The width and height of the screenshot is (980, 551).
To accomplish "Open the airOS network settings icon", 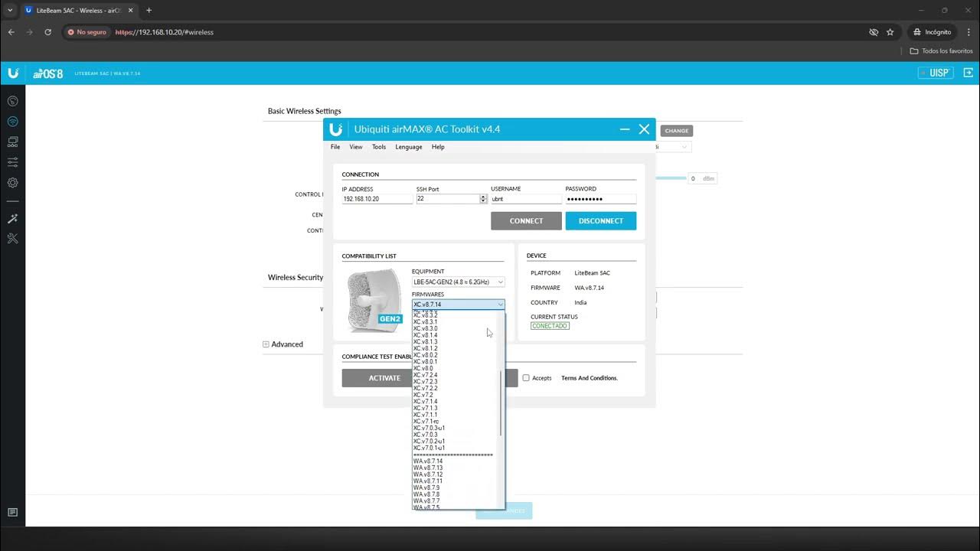I will tap(12, 142).
